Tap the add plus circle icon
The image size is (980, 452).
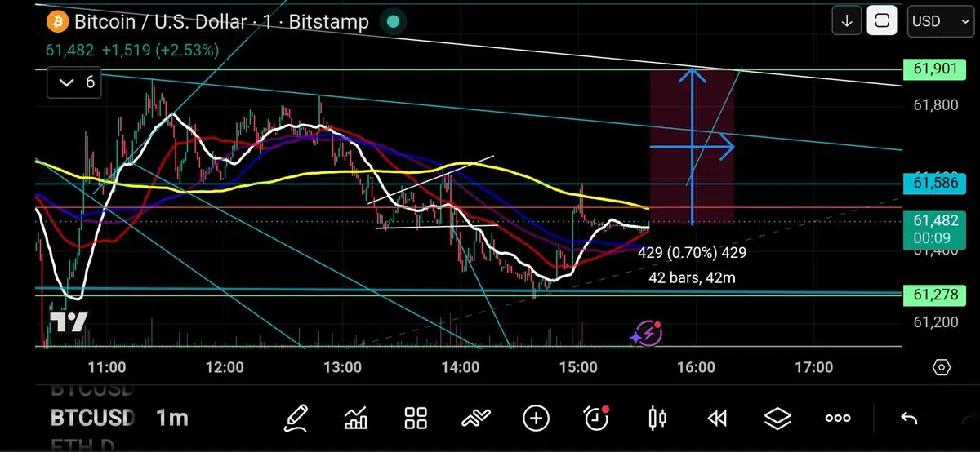click(x=536, y=419)
